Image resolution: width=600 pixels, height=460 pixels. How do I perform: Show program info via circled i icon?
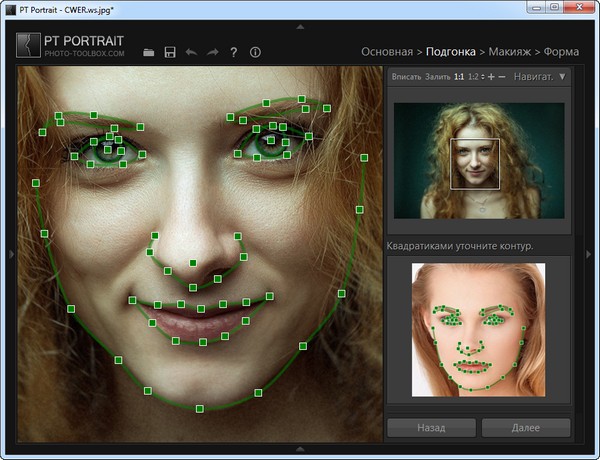click(x=255, y=52)
